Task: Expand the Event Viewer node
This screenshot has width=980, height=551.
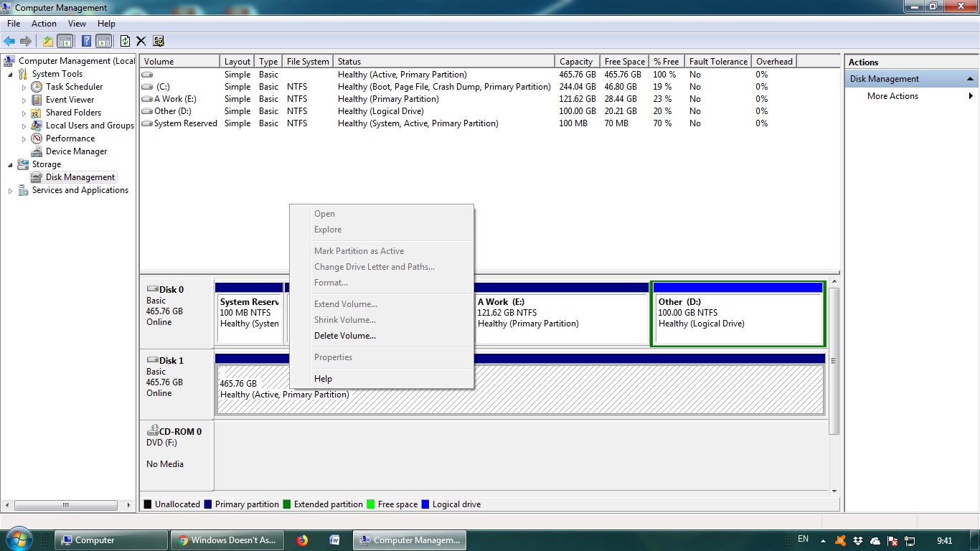Action: click(x=24, y=100)
